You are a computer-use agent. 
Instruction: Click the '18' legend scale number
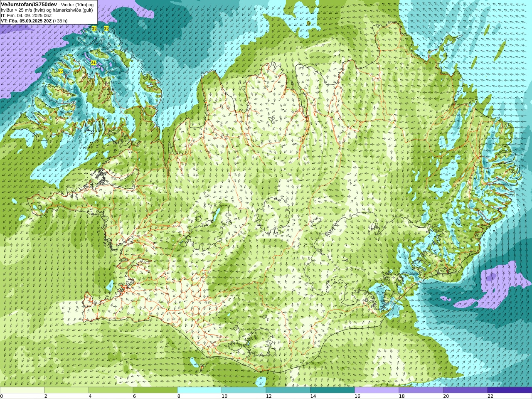coord(401,396)
